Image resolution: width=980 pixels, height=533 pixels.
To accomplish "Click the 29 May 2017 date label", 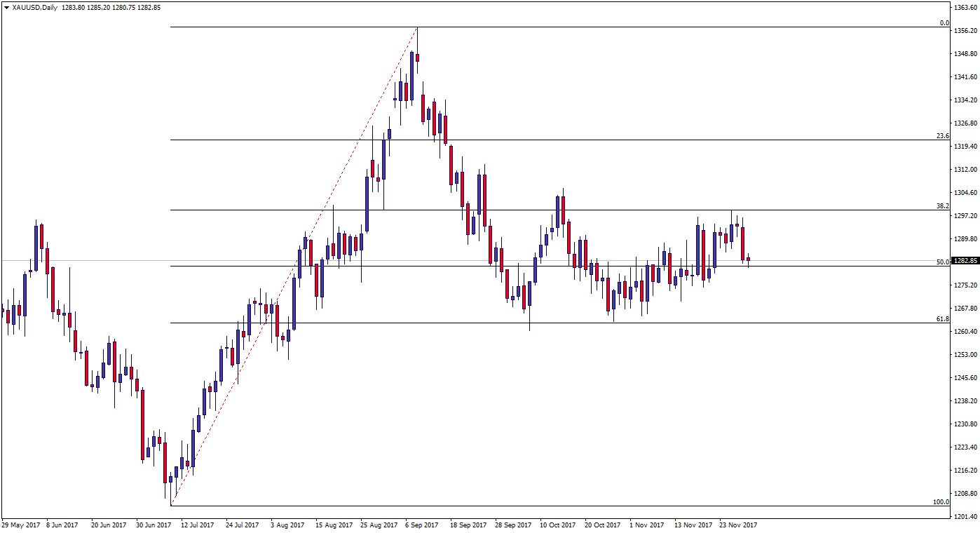I will [x=21, y=525].
